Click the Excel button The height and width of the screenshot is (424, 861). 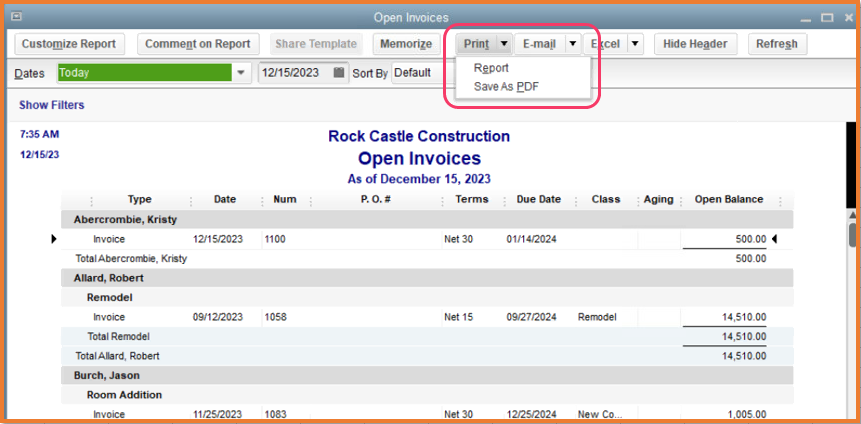[x=605, y=44]
